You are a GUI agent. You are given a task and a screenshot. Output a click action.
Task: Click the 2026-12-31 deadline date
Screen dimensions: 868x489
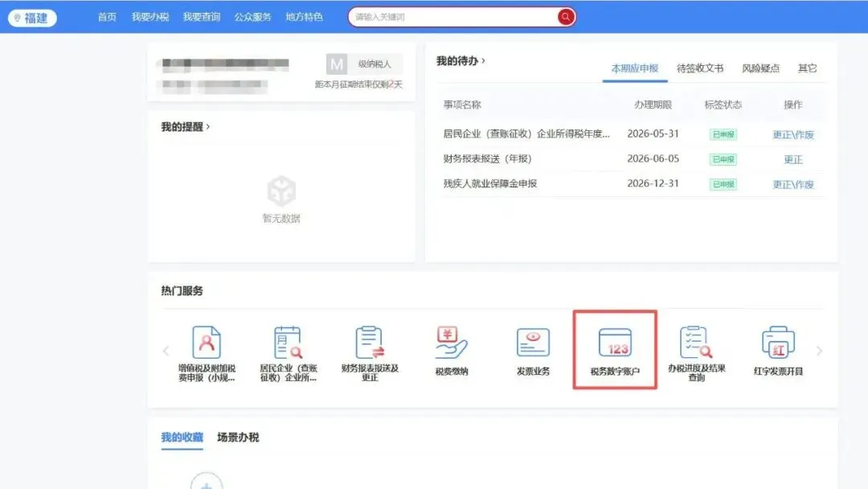click(x=653, y=184)
